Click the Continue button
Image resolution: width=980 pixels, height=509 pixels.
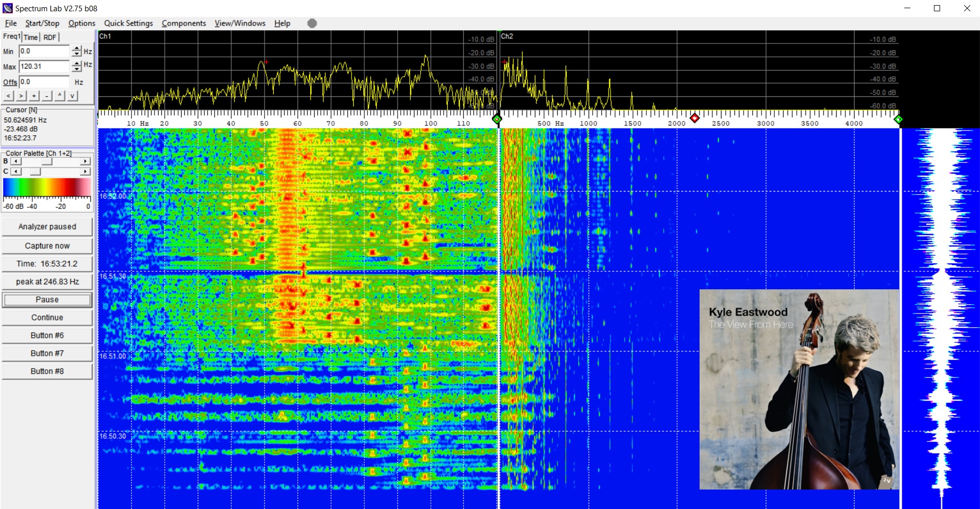point(47,317)
